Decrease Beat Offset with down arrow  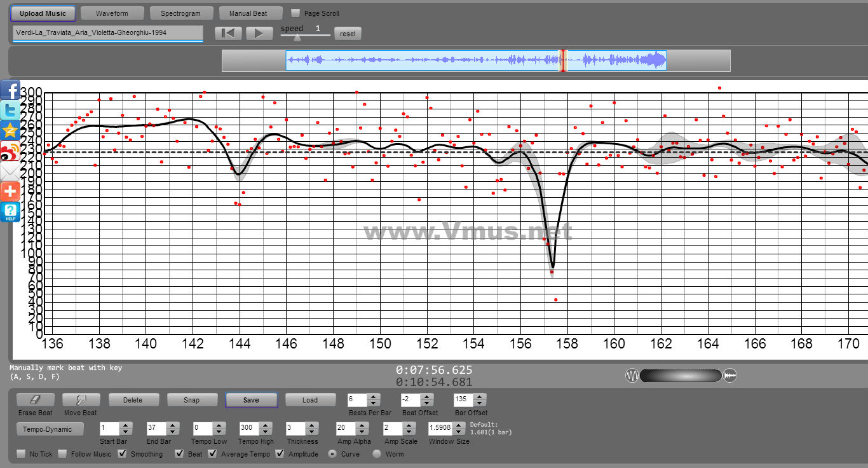(428, 403)
